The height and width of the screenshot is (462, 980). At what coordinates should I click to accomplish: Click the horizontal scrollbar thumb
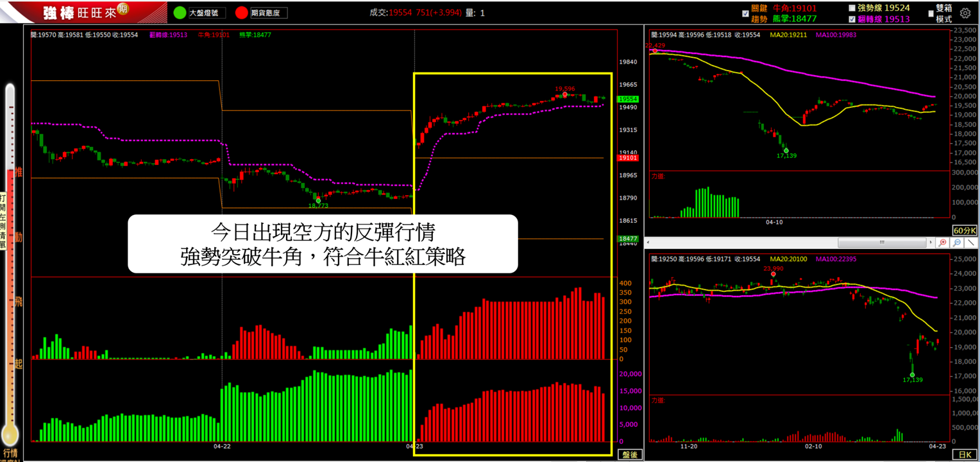[x=881, y=243]
